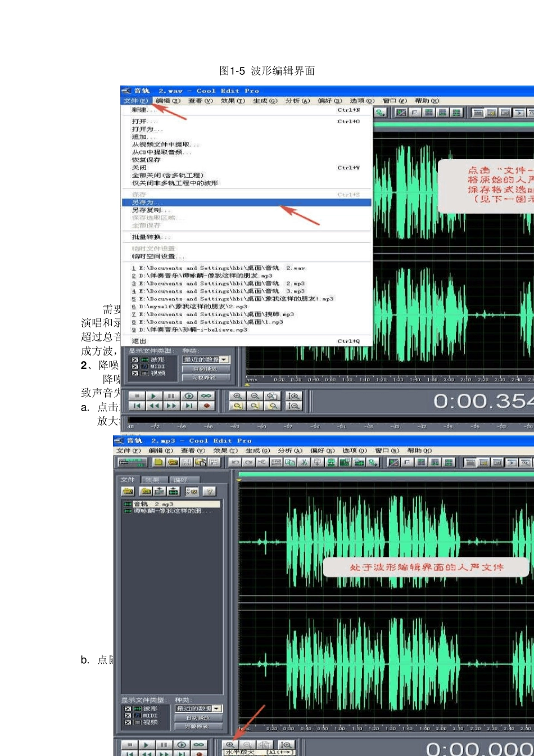Click Rewind in the 2.wav transport
This screenshot has width=534, height=756.
pos(155,406)
